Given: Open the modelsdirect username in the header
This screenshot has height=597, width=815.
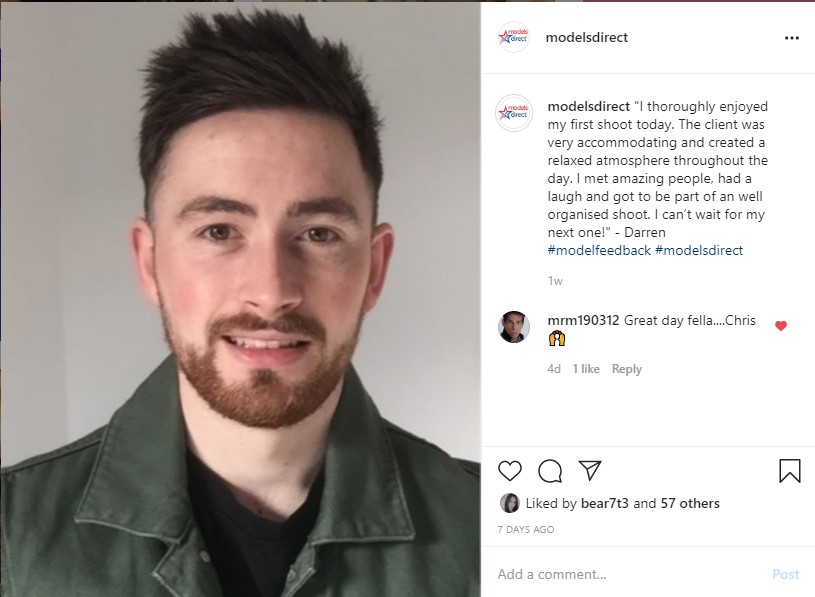Looking at the screenshot, I should [586, 37].
